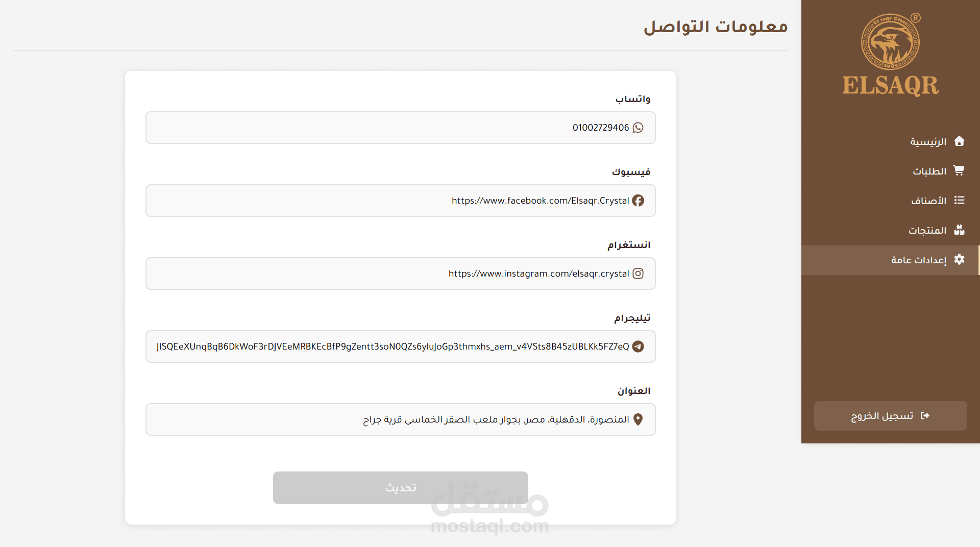The image size is (980, 547).
Task: Click the Facebook icon in URL field
Action: [638, 201]
